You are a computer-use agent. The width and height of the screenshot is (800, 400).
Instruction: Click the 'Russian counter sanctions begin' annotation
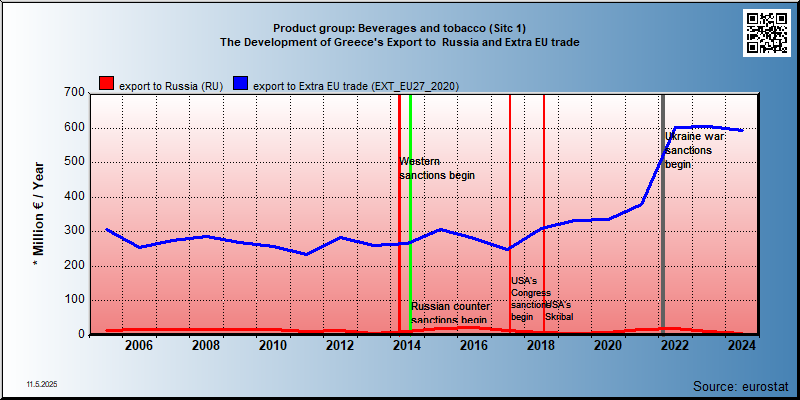point(451,313)
